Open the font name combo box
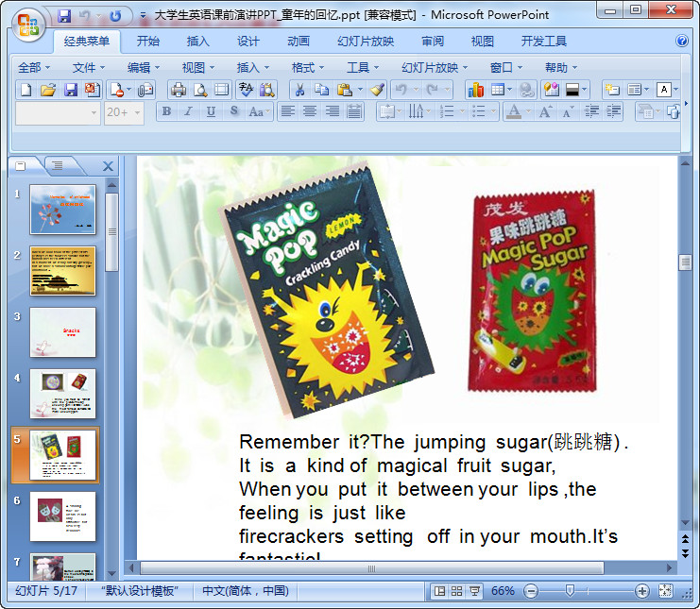The image size is (700, 609). (58, 113)
